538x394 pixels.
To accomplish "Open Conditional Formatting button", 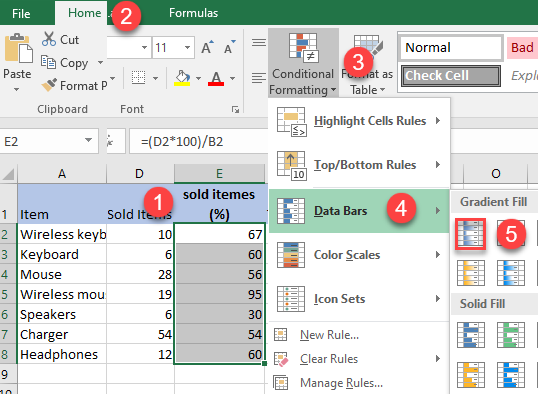I will click(303, 63).
